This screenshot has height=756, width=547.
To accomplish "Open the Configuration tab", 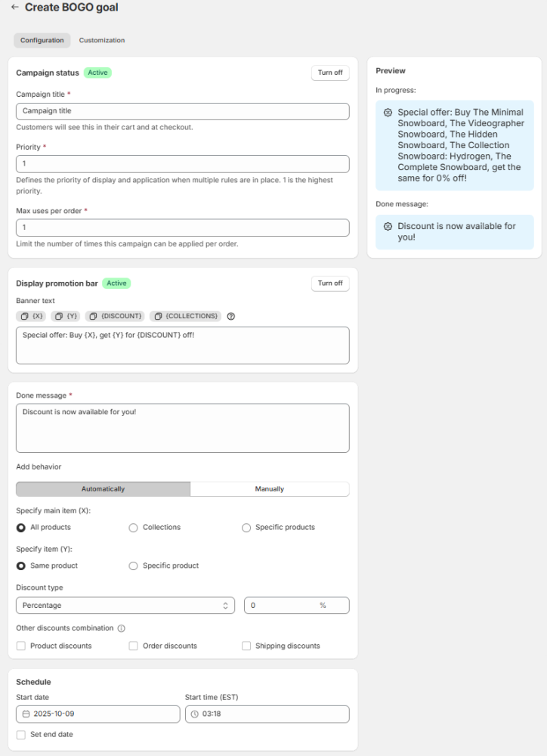I will coord(42,40).
